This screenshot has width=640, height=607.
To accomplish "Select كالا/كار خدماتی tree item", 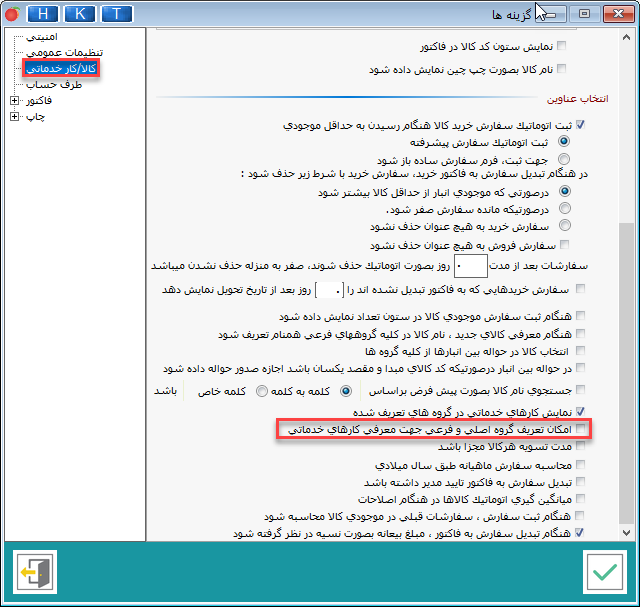I will coord(61,69).
